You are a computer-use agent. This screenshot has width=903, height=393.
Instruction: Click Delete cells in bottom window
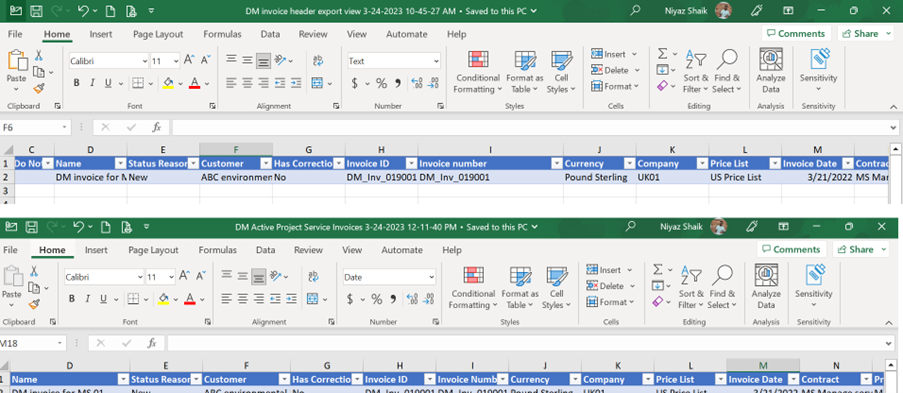click(610, 286)
